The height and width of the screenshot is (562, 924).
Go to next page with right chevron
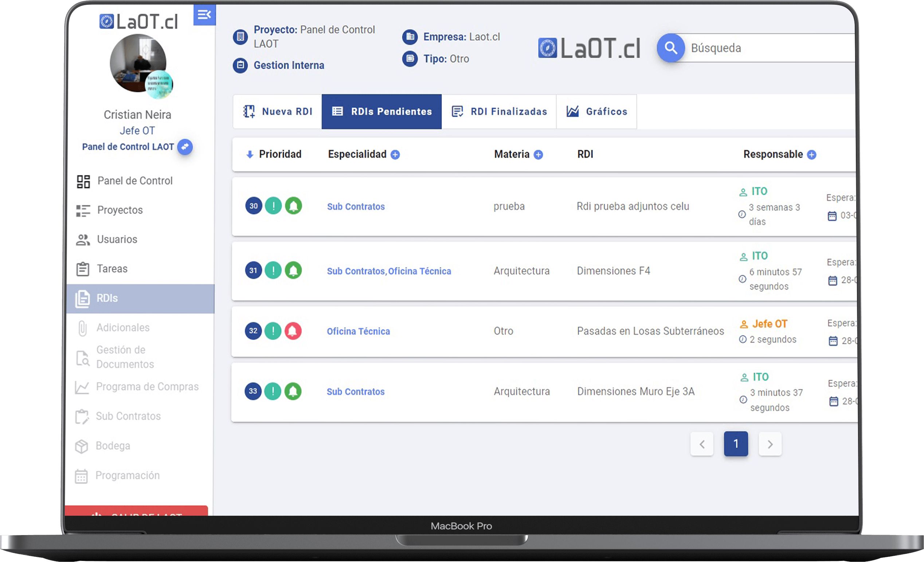coord(770,444)
